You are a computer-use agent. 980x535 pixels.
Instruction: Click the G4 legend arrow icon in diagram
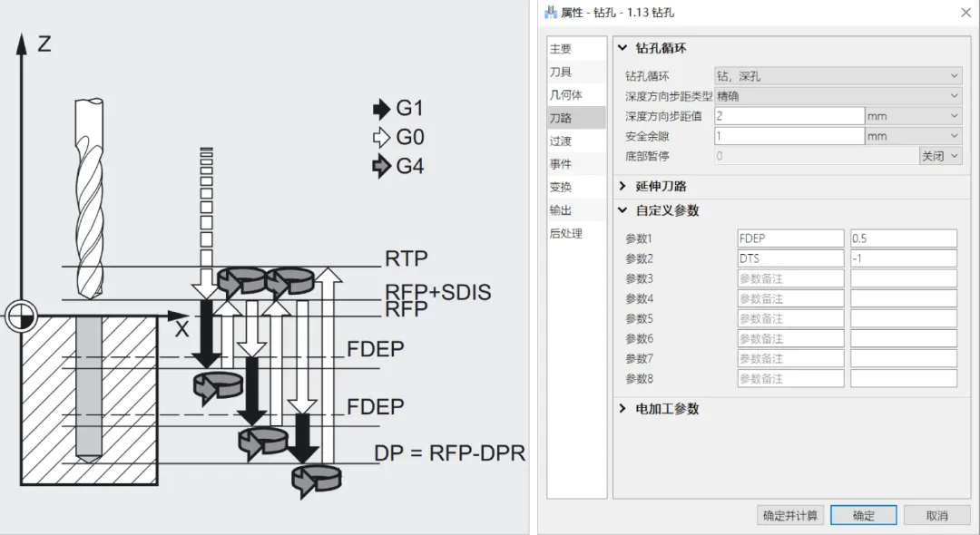[x=381, y=166]
